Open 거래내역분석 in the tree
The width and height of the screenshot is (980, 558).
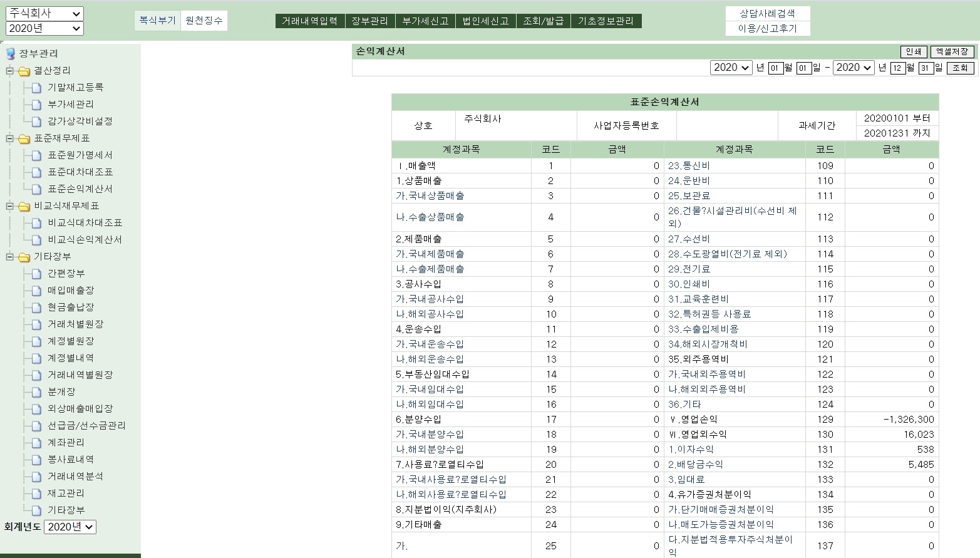[x=75, y=477]
